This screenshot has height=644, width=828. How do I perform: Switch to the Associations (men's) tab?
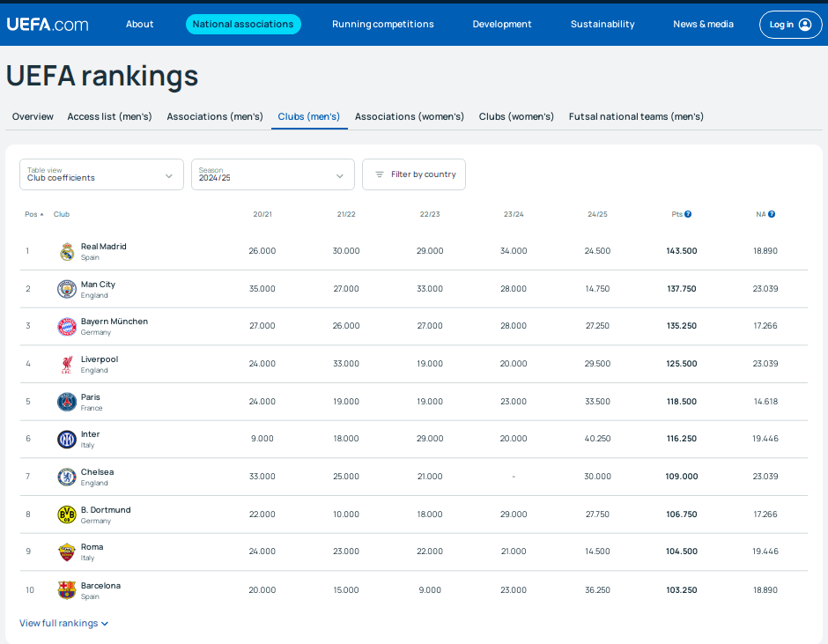(x=215, y=117)
